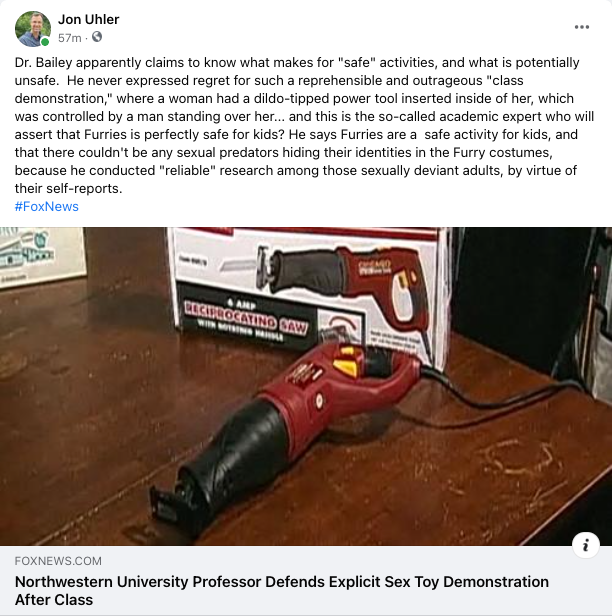Click the FOXNEWS.COM source label
This screenshot has height=616, width=612.
pos(58,561)
